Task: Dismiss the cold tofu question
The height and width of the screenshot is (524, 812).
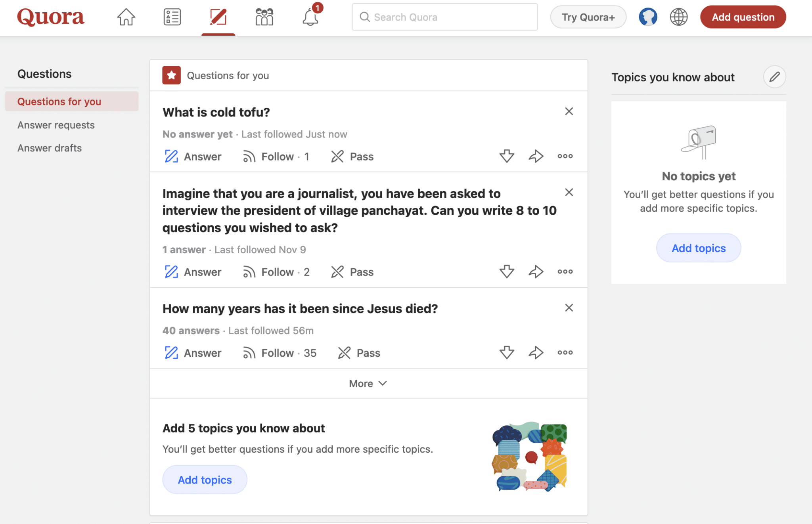Action: point(569,111)
